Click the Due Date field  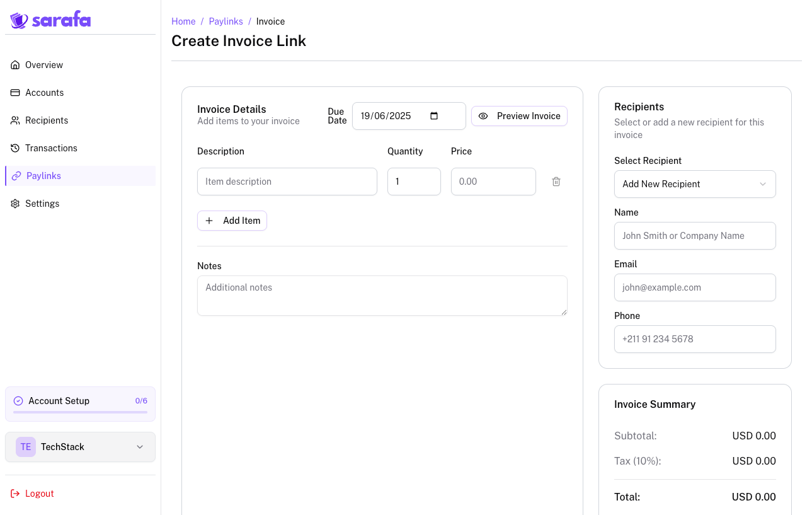[x=409, y=116]
